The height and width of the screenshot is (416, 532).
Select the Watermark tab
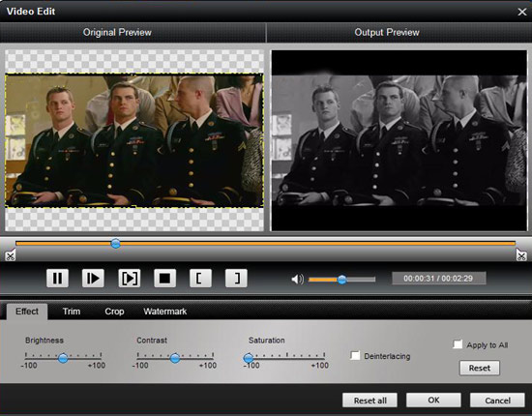point(164,312)
